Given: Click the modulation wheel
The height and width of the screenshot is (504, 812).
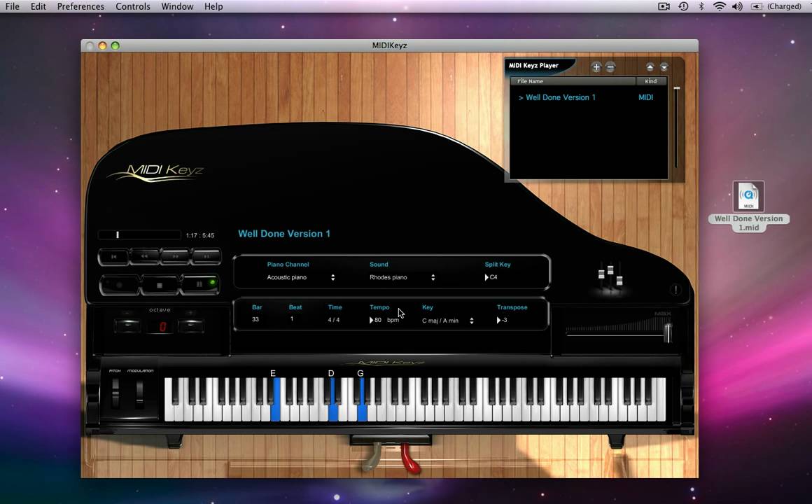Looking at the screenshot, I should (x=139, y=393).
